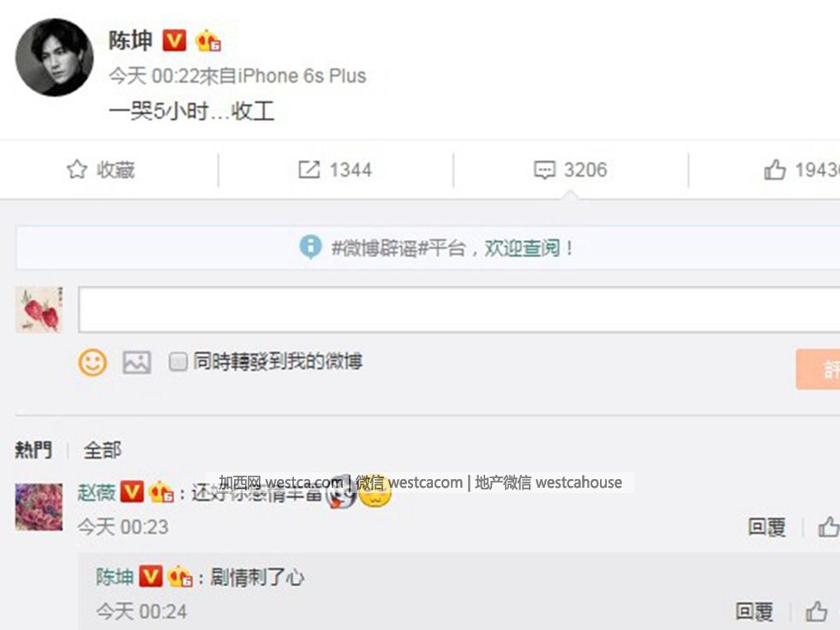
Task: Check 同時轉發到我的微博 checkbox
Action: click(x=178, y=362)
